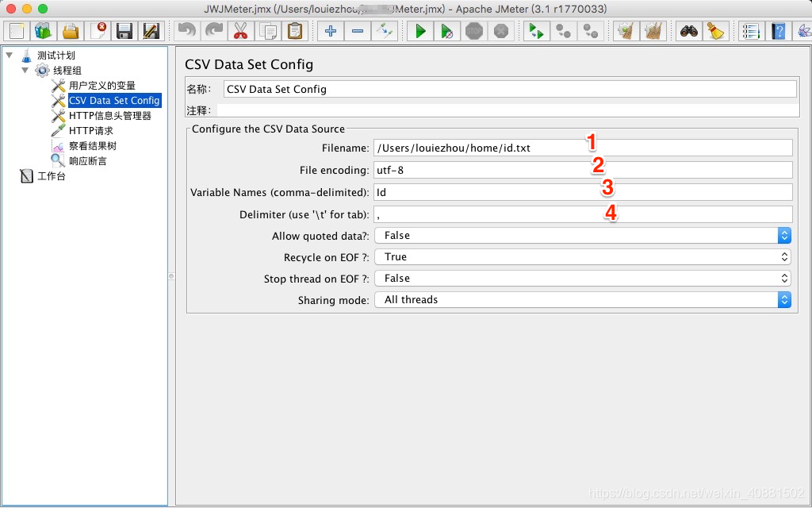Screen dimensions: 812x508
Task: Click the Redo arrow icon
Action: (x=214, y=31)
